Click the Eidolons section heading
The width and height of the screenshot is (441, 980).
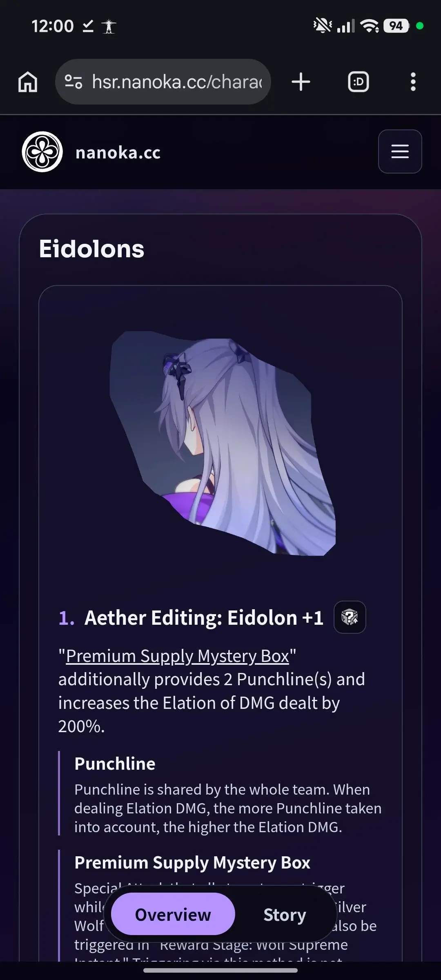tap(92, 249)
